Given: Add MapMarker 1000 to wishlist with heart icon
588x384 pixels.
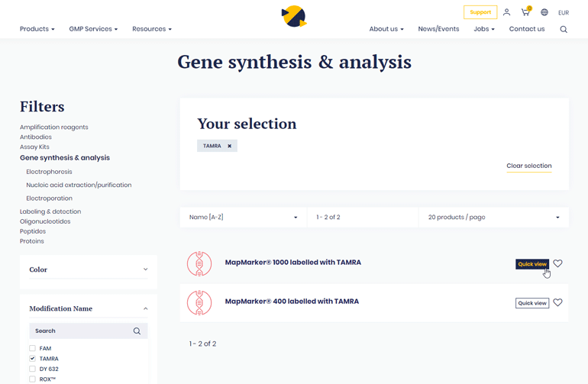Looking at the screenshot, I should pos(557,263).
